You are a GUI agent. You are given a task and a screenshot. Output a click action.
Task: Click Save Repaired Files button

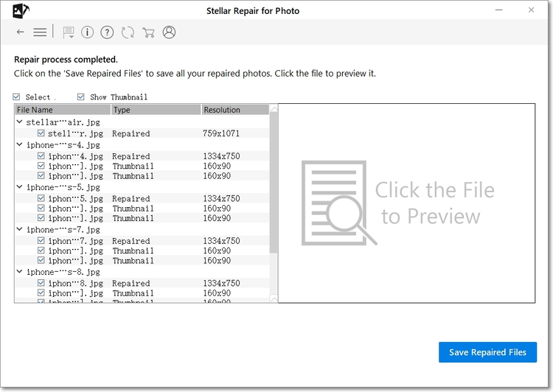[487, 352]
